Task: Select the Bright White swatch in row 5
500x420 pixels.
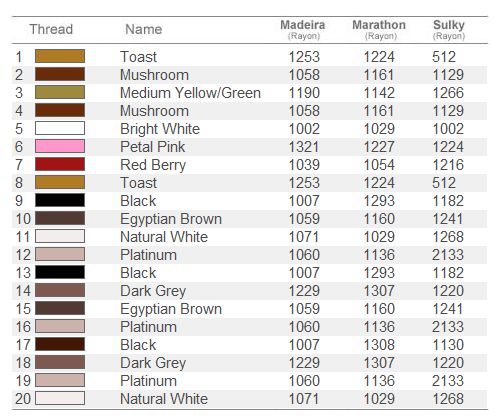Action: click(x=60, y=128)
